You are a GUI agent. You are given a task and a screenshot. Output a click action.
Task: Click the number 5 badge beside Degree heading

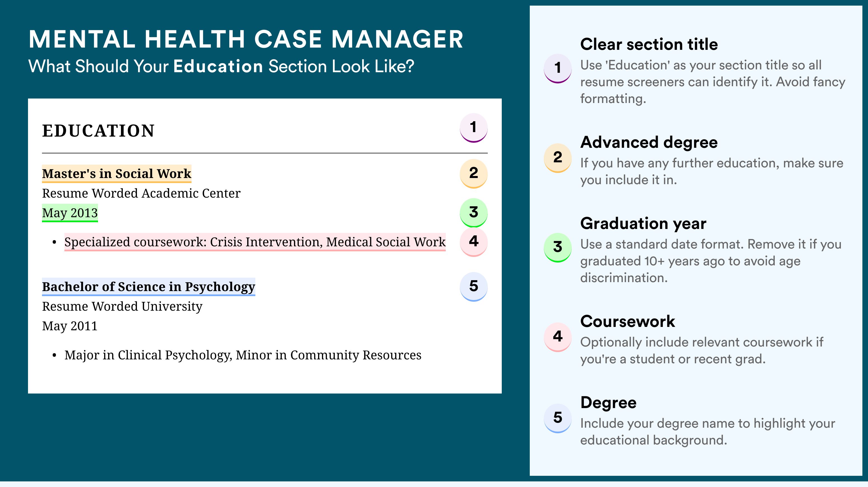point(558,418)
